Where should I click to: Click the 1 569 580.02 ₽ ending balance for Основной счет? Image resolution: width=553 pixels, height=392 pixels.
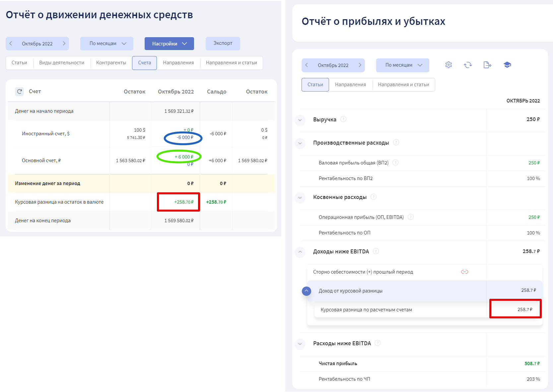[x=252, y=161]
